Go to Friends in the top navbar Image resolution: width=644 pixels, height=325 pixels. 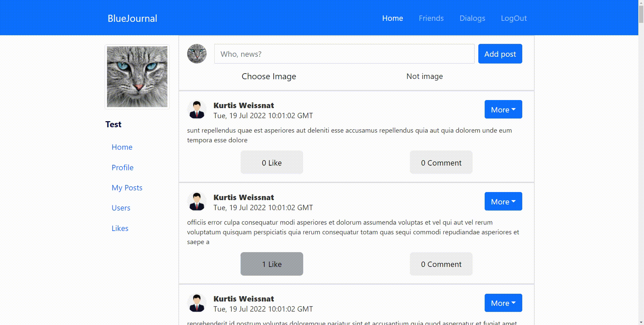click(431, 18)
